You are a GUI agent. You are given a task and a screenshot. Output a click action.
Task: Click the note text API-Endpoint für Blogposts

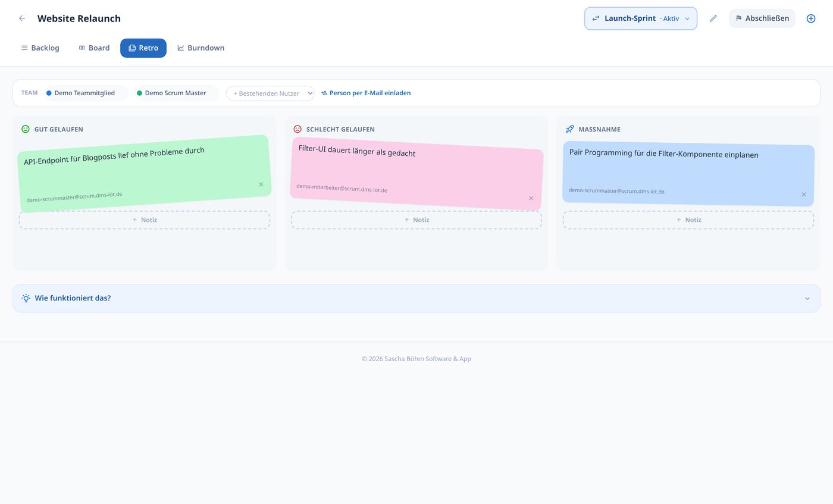point(114,156)
